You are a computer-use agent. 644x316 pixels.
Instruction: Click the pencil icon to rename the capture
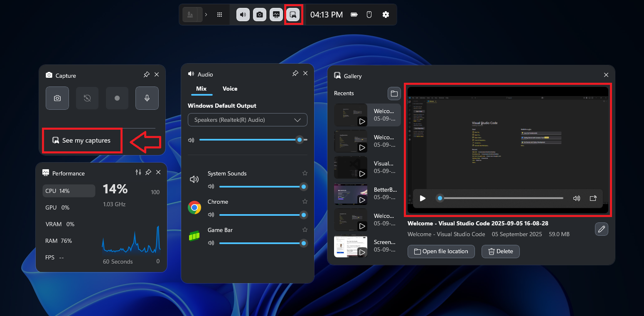601,229
